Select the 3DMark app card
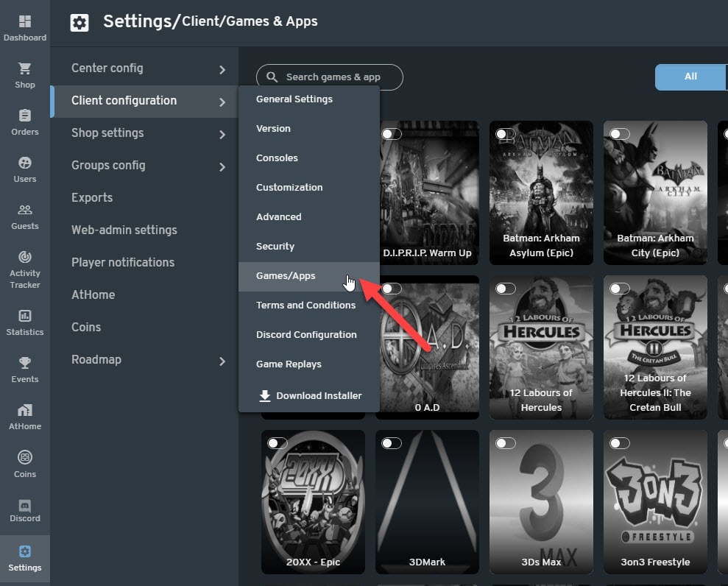The width and height of the screenshot is (728, 586). [x=427, y=502]
